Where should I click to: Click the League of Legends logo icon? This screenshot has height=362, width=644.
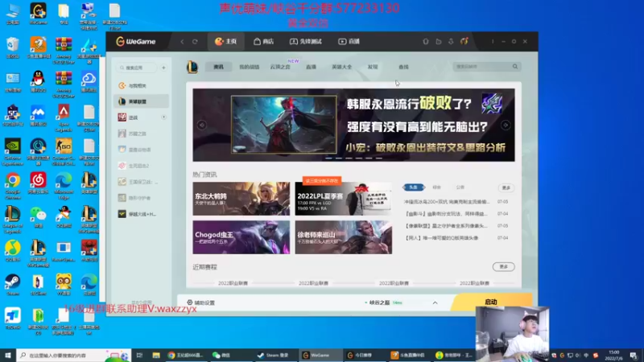coord(192,67)
